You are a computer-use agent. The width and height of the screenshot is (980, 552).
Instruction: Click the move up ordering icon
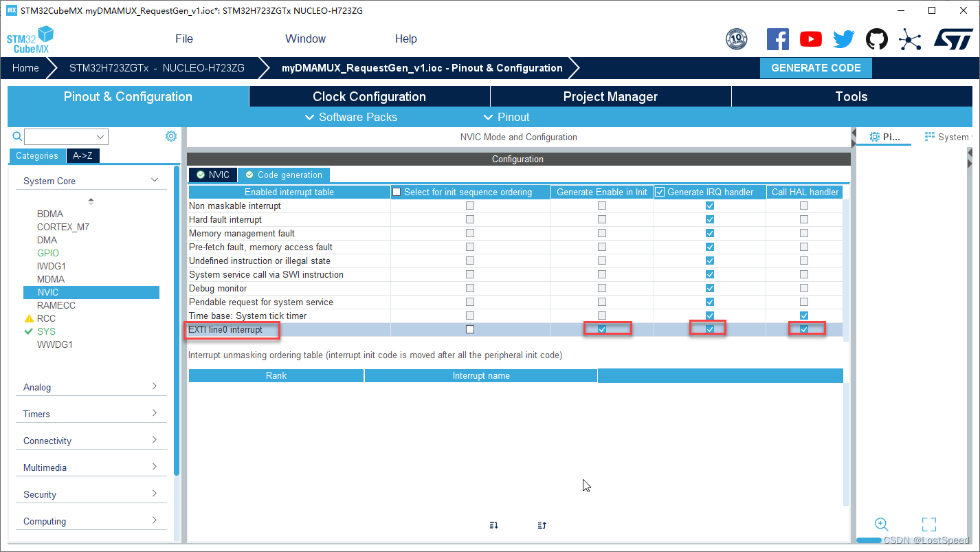coord(542,525)
